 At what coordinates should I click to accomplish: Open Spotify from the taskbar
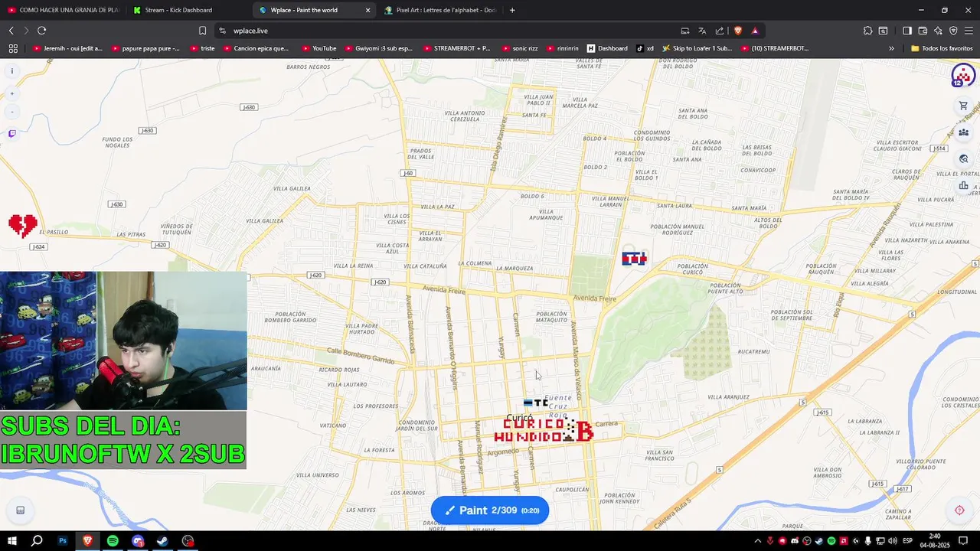point(113,541)
